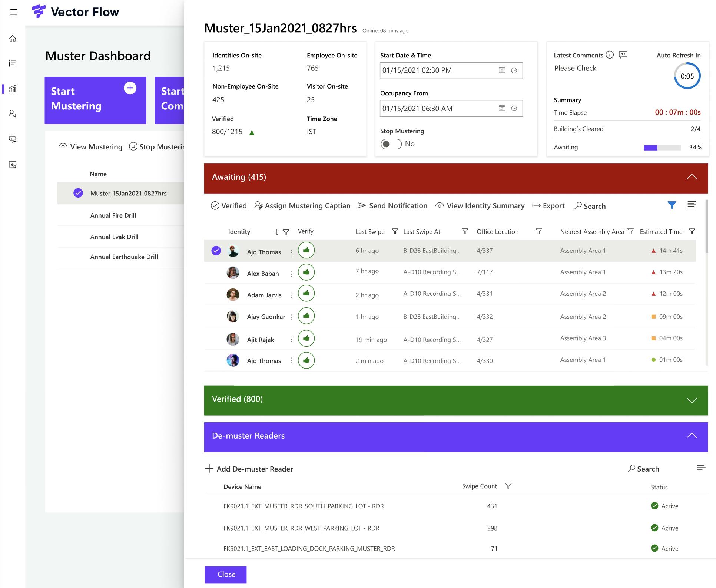
Task: Click Send Notification toolbar item
Action: [x=393, y=205]
